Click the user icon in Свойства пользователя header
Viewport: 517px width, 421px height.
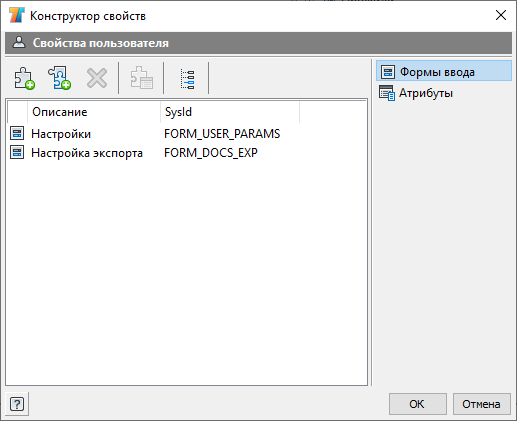click(x=19, y=43)
